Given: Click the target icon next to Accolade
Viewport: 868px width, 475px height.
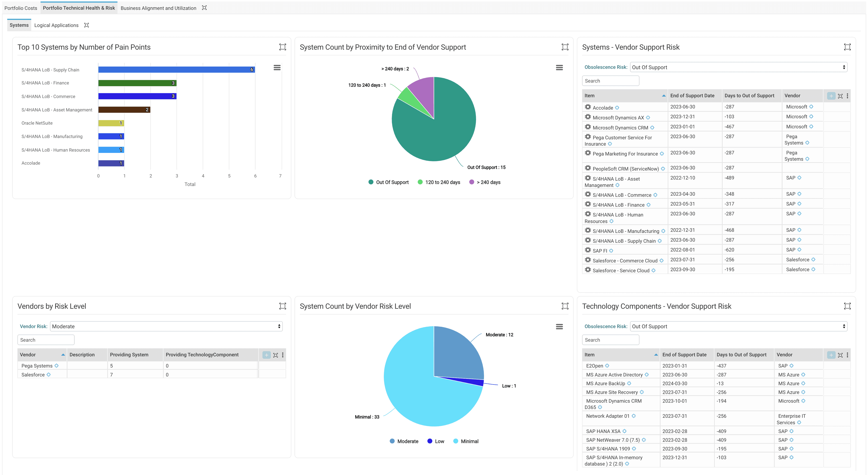Looking at the screenshot, I should [617, 108].
